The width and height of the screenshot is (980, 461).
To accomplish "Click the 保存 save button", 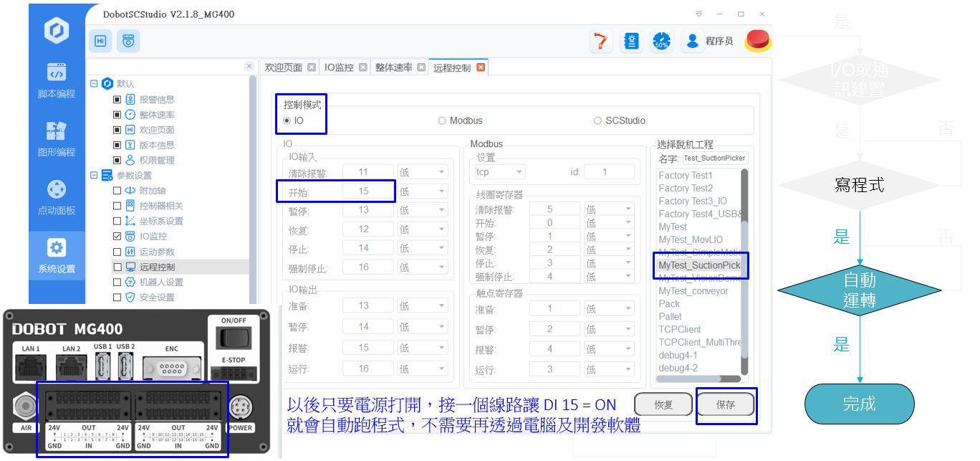I will click(x=726, y=405).
